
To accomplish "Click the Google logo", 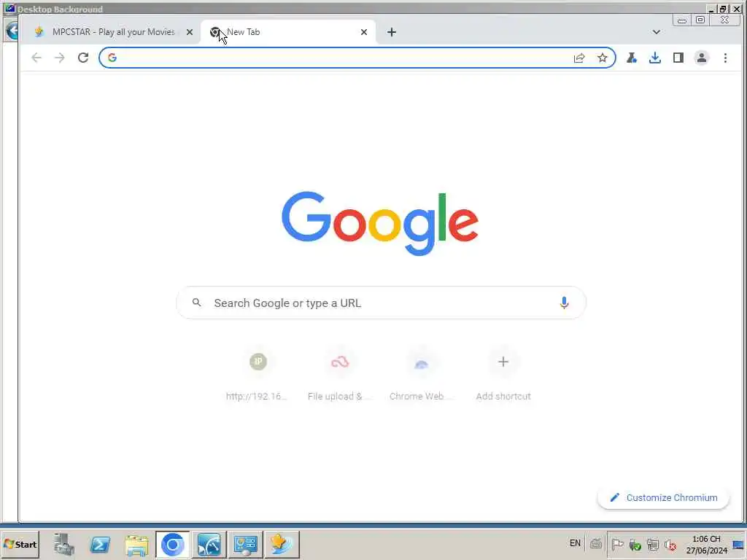I will (379, 223).
